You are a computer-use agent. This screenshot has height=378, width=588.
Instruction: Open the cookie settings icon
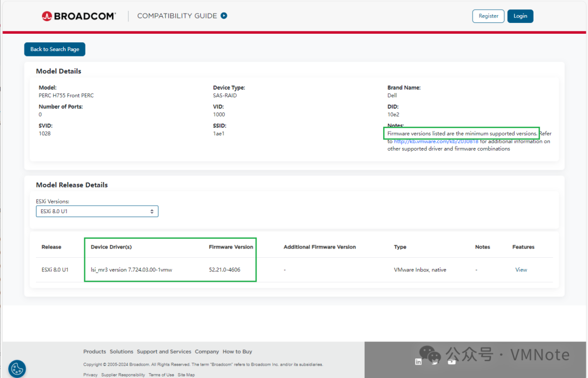click(x=17, y=369)
